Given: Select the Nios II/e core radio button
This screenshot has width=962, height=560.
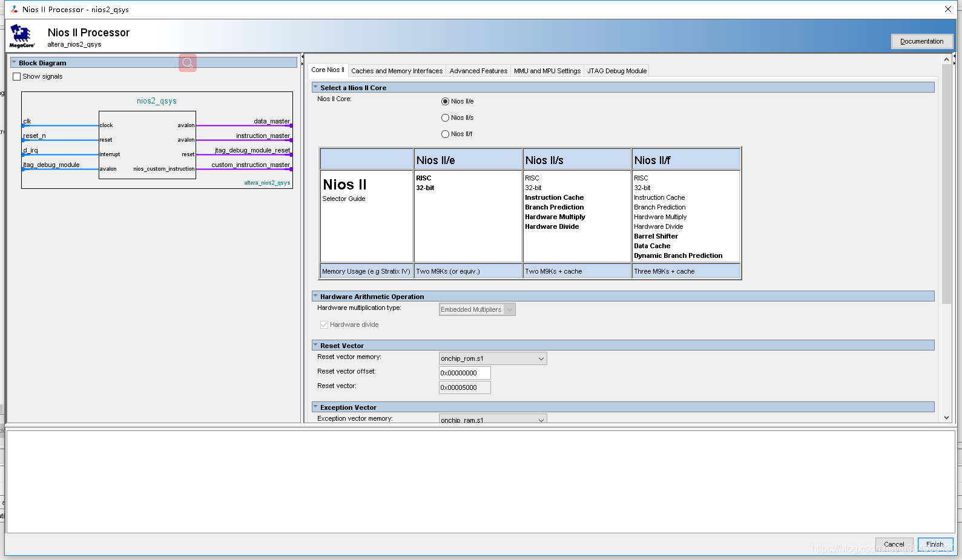Looking at the screenshot, I should click(445, 102).
